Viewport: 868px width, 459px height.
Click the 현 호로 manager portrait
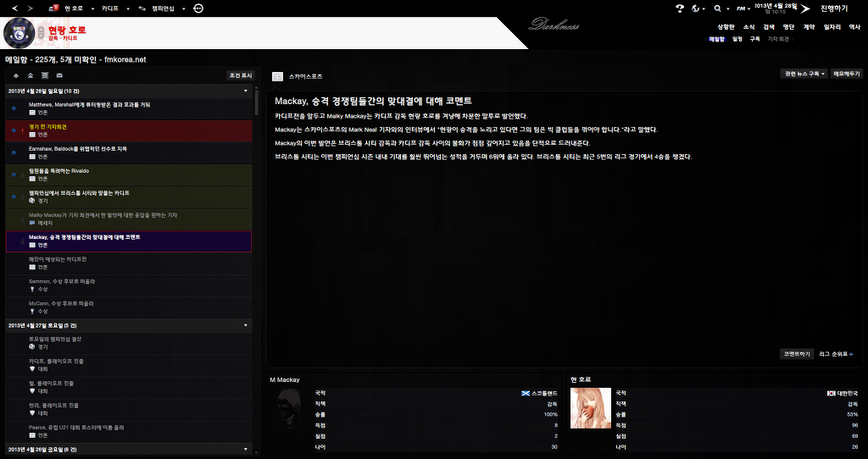pos(591,408)
